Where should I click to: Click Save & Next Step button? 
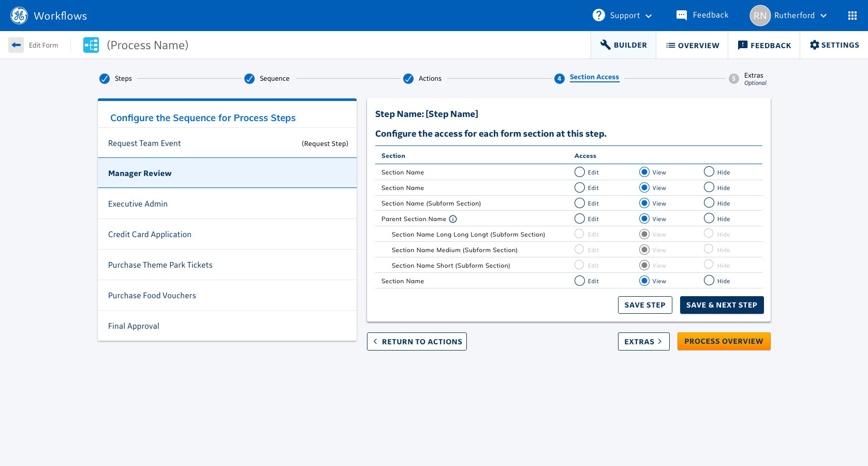(722, 305)
